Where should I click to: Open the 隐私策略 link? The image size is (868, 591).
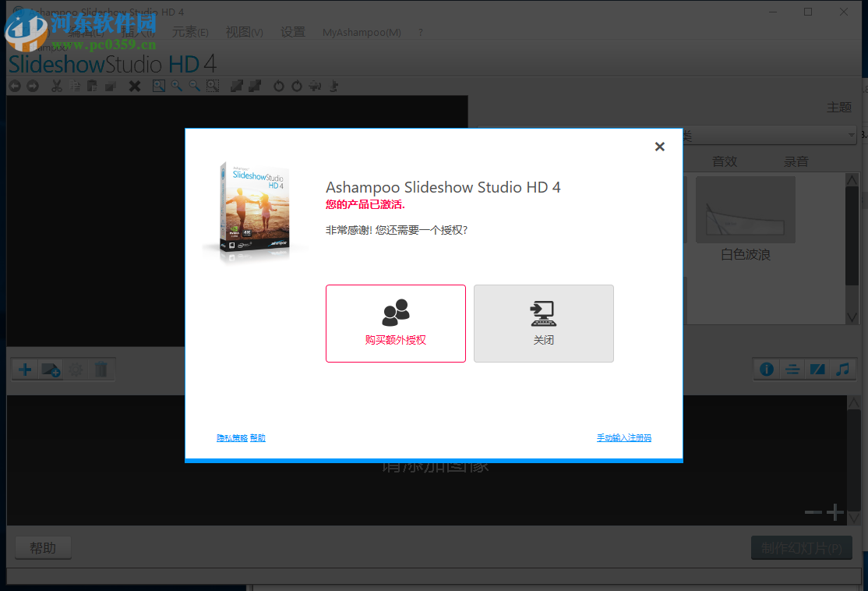pos(231,437)
